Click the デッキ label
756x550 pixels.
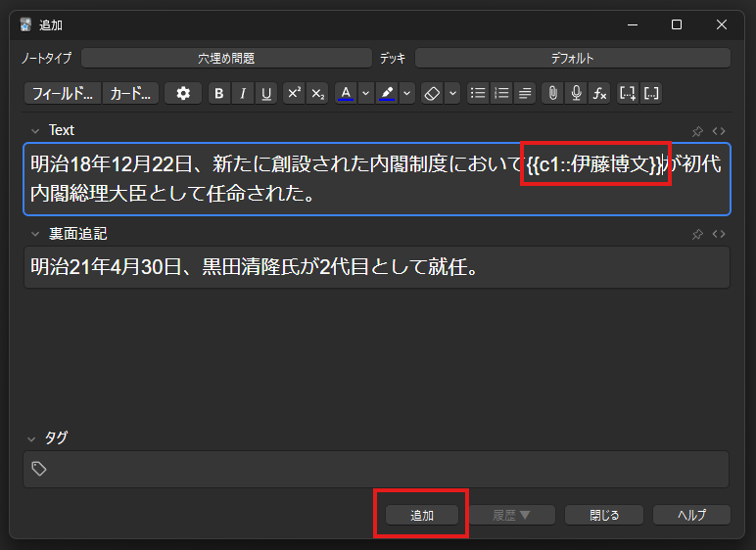pos(393,59)
